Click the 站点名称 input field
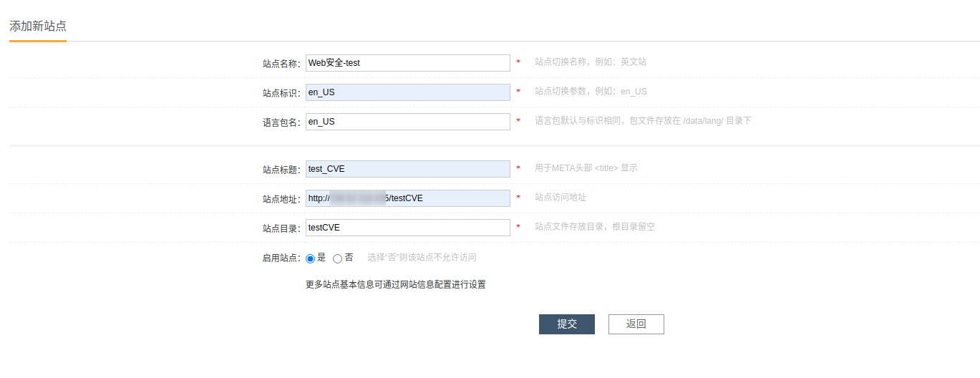The image size is (980, 378). click(407, 63)
